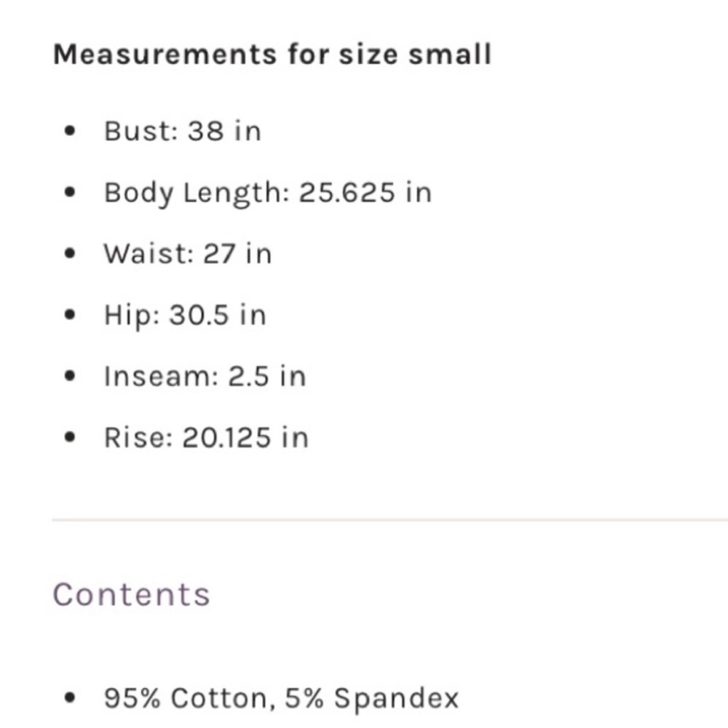Screen dimensions: 728x728
Task: Click the '25.625' value for Body Length
Action: pos(347,193)
